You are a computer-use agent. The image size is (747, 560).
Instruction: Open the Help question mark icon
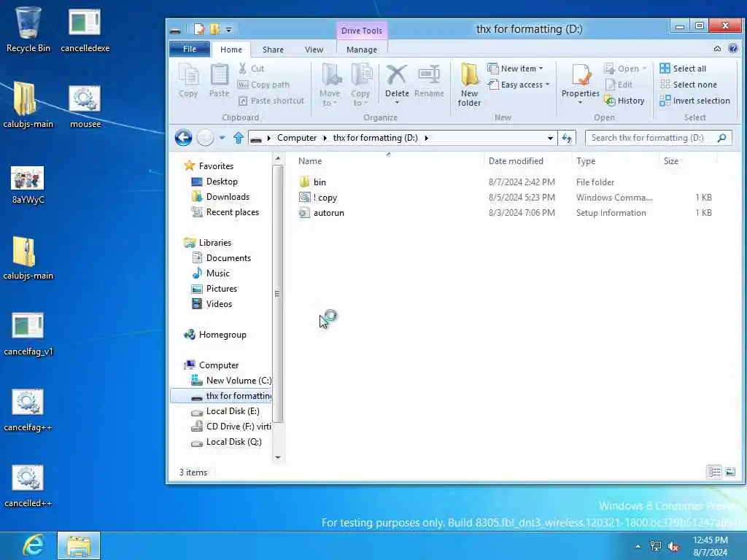(x=733, y=49)
